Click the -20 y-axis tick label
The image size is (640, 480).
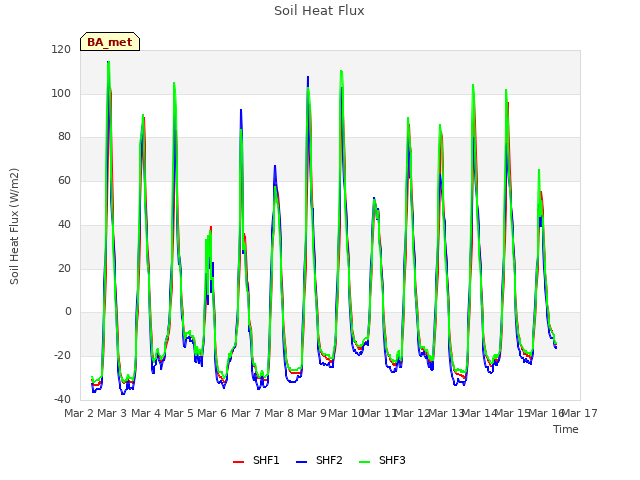62,356
